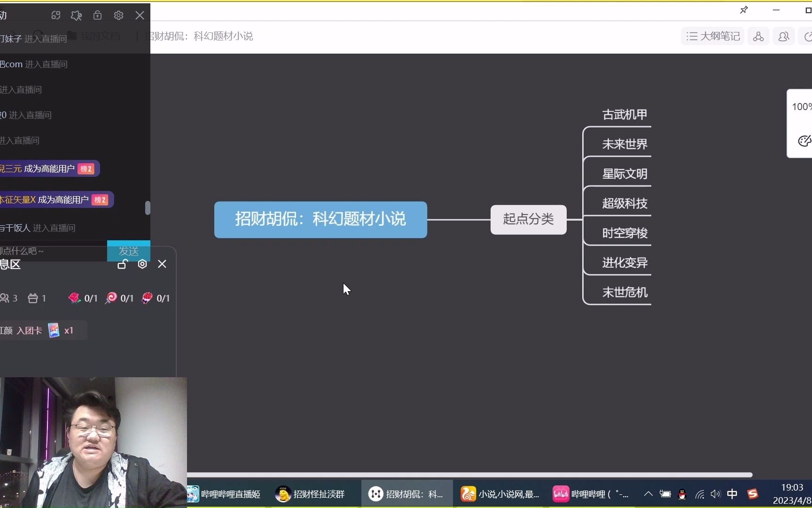812x508 pixels.
Task: Click the lollipop gift icon 0/1
Action: pos(111,298)
